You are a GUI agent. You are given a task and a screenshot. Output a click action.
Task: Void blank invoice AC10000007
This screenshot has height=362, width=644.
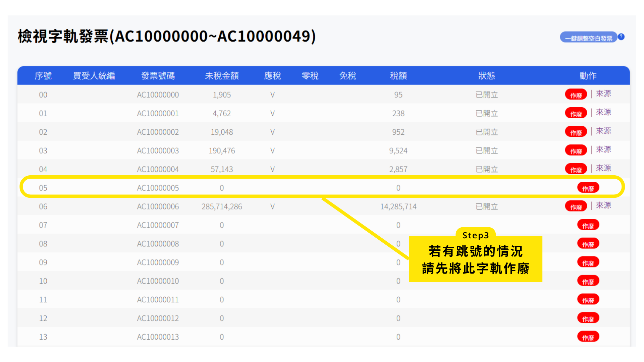[588, 225]
